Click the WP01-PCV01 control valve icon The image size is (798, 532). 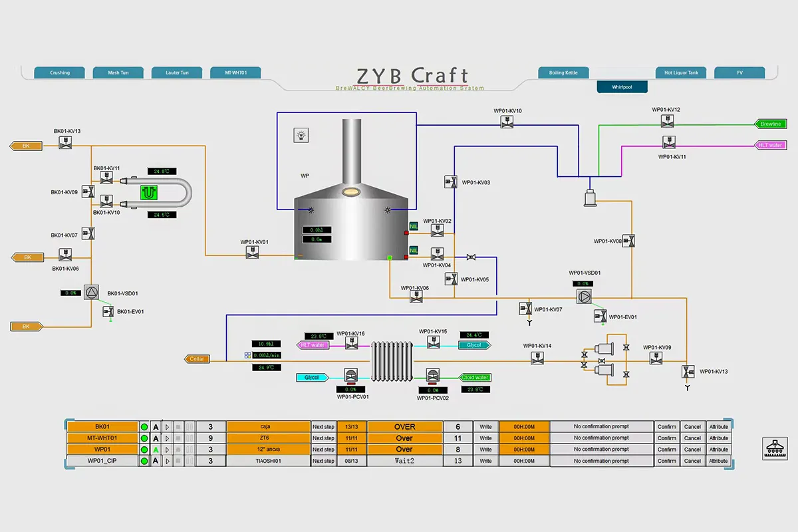tap(351, 375)
